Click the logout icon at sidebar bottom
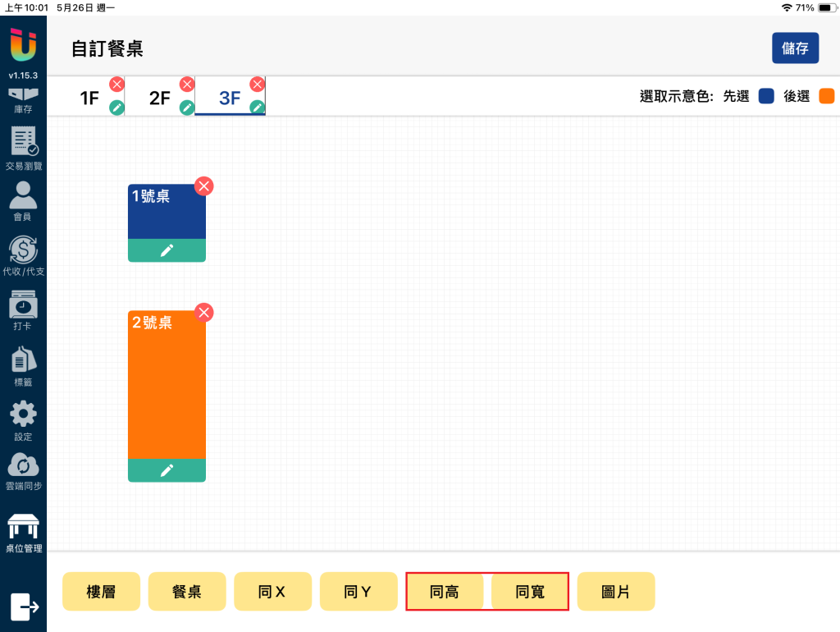The width and height of the screenshot is (840, 632). click(x=25, y=607)
